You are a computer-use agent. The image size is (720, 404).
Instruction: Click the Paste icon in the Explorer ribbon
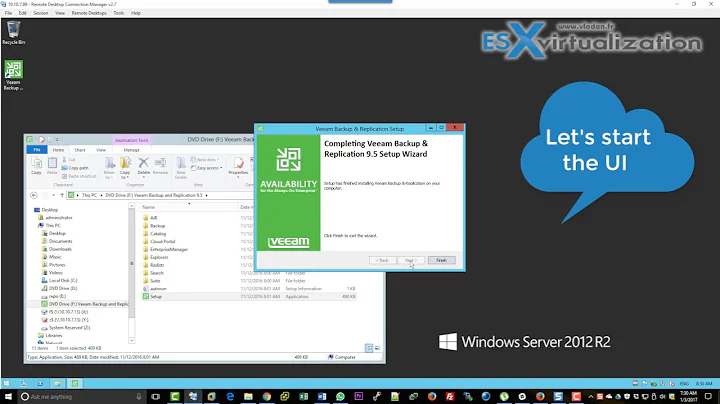(52, 166)
